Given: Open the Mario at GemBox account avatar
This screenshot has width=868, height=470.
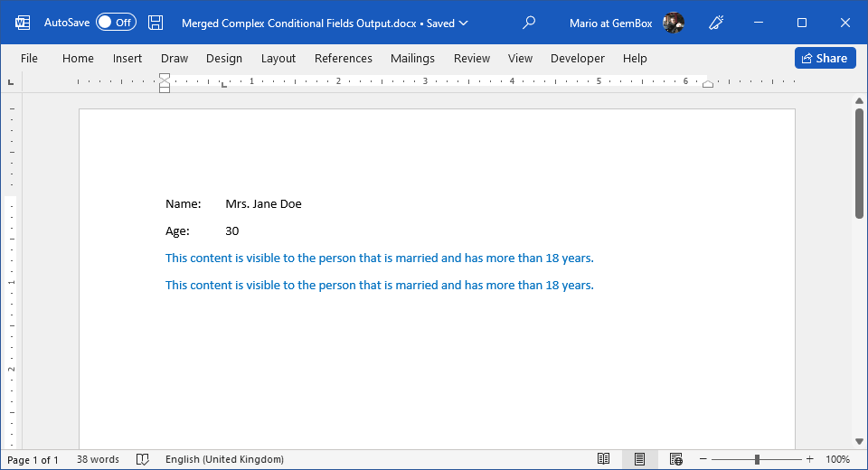Looking at the screenshot, I should [673, 23].
